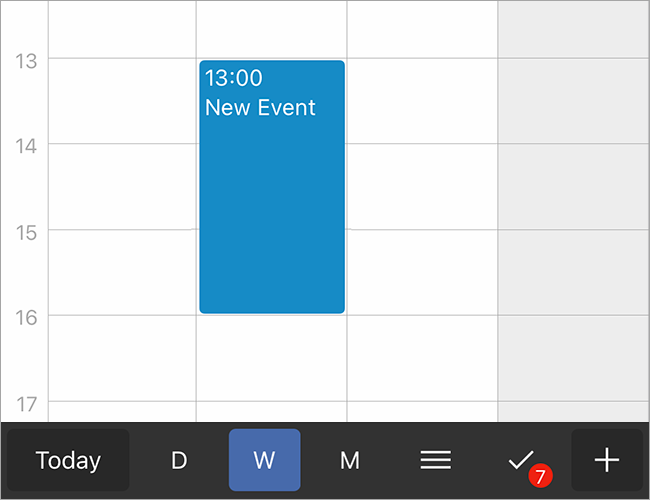Select the 17 hour label
Viewport: 650px width, 500px height.
point(26,404)
